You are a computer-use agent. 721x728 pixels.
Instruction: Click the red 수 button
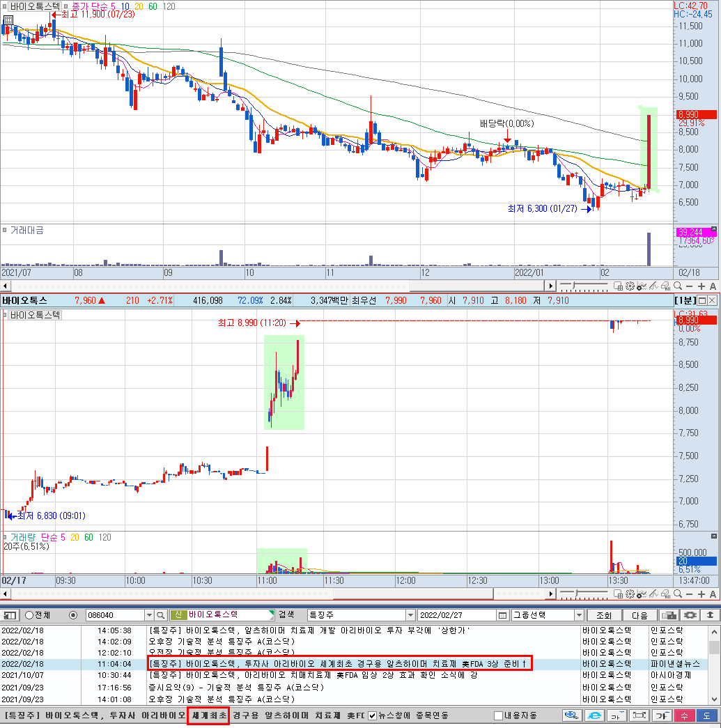click(x=685, y=715)
